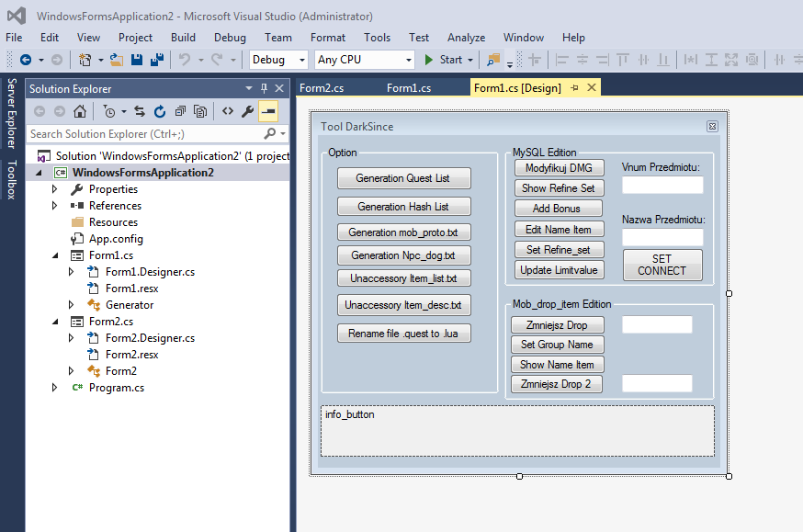The height and width of the screenshot is (532, 803).
Task: Select App.config in Solution Explorer
Action: [116, 239]
